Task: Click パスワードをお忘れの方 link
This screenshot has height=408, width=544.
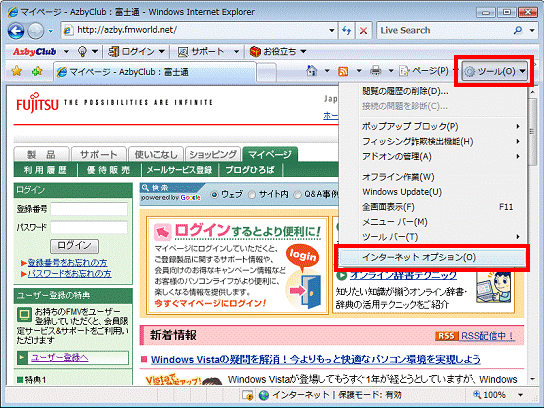Action: 69,274
